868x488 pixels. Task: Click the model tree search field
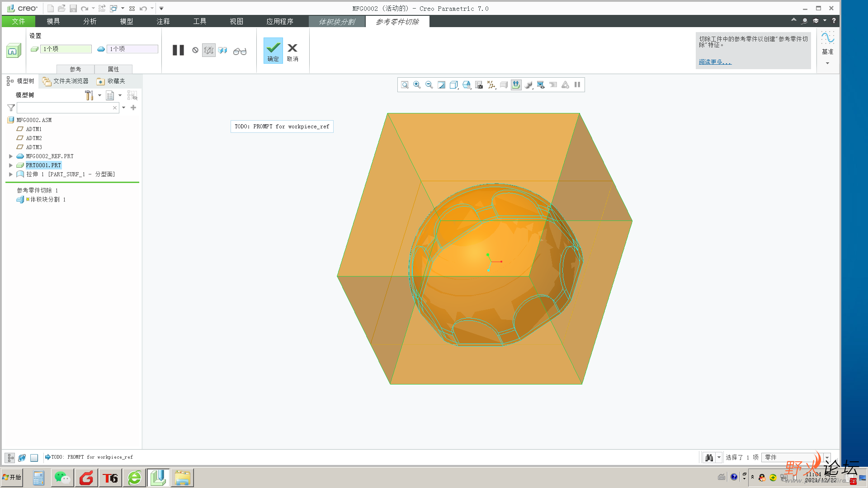click(x=64, y=108)
